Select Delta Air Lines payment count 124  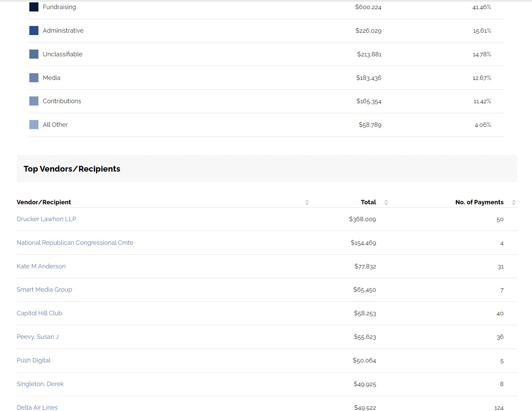499,408
